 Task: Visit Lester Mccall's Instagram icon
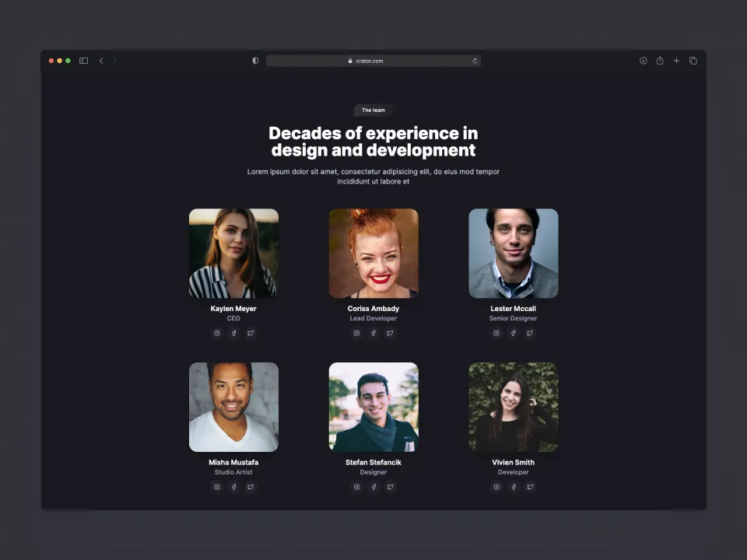point(496,333)
